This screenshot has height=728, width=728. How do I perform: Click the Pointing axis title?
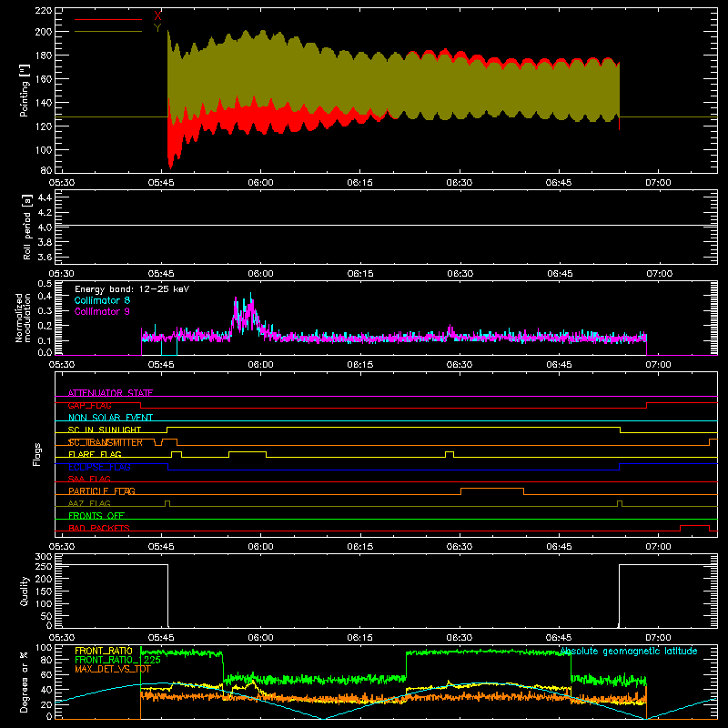(25, 90)
